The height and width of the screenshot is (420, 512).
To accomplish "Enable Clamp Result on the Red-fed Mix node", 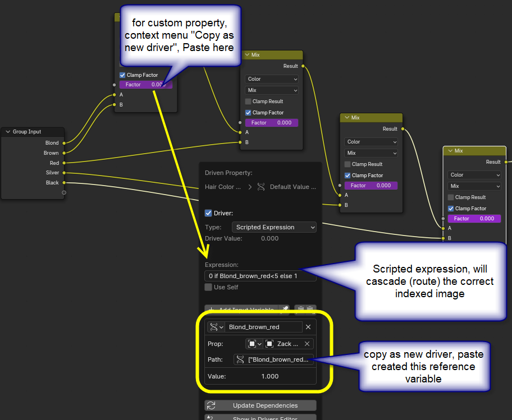I will tap(248, 101).
